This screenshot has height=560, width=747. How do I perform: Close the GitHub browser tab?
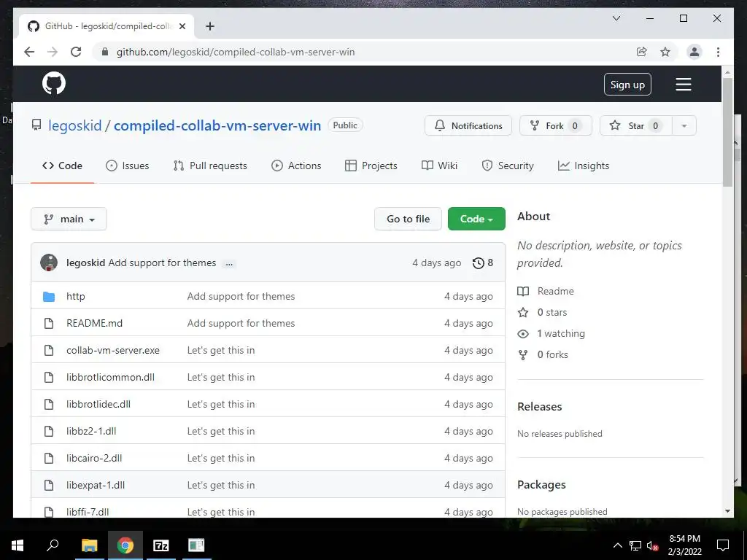(182, 26)
